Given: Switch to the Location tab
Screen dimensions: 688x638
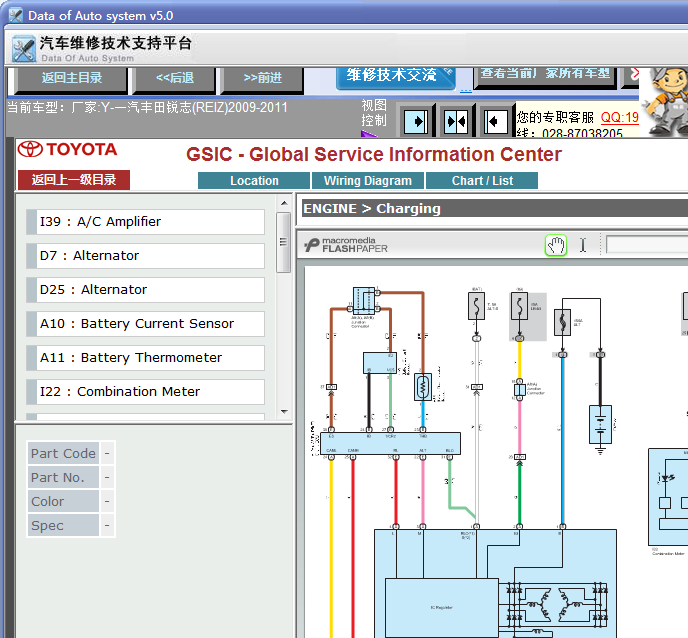Looking at the screenshot, I should (254, 181).
